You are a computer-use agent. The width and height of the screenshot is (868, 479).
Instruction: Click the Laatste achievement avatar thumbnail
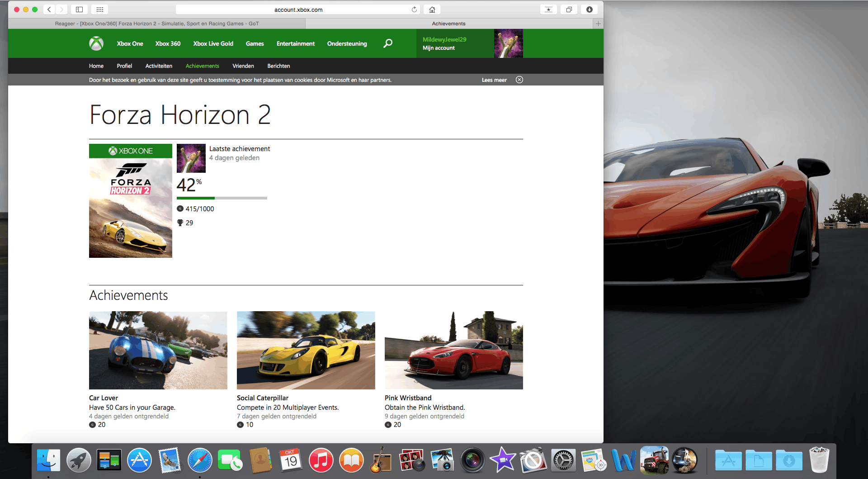point(191,158)
